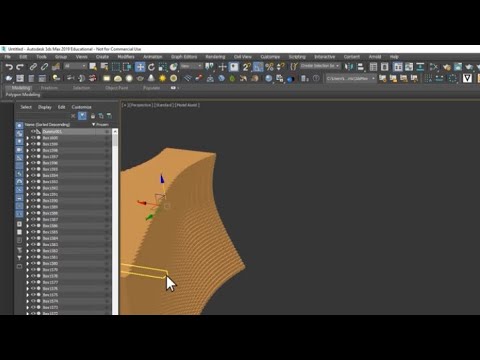Click the Name (Sorted Descending) column header
Viewport: 480px width, 360px height.
tap(47, 124)
